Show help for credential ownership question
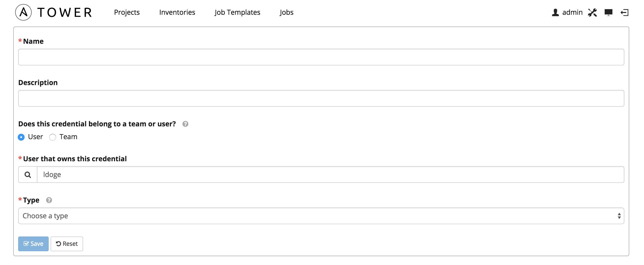This screenshot has width=644, height=265. pos(185,124)
